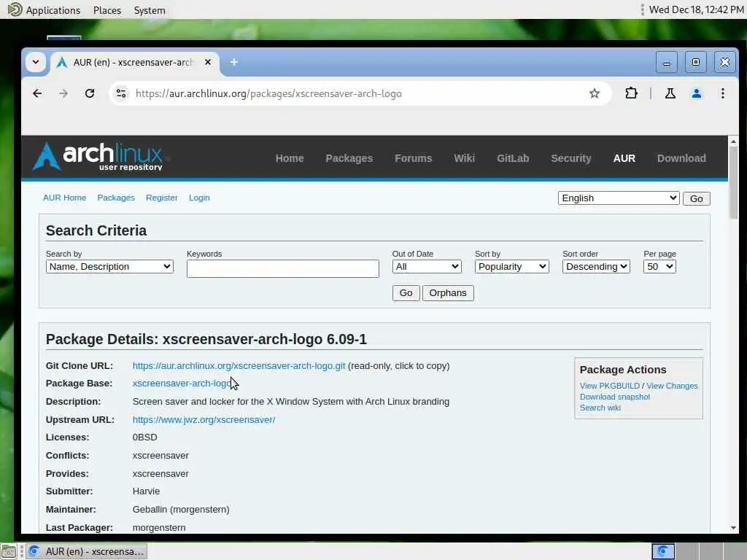
Task: Click Search wiki link
Action: [600, 408]
